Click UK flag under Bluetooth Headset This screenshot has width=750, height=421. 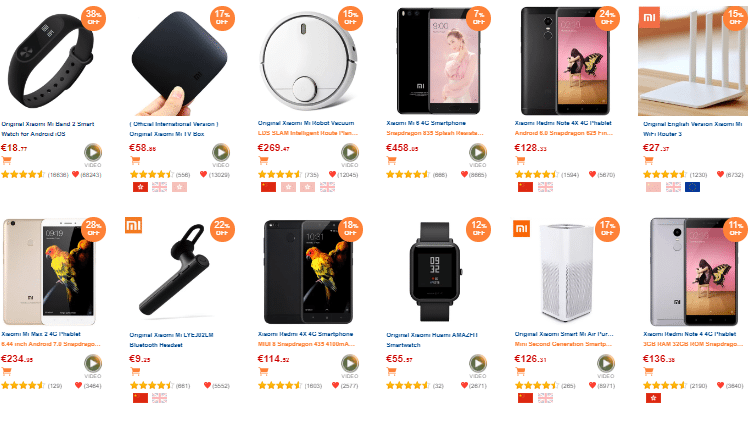[x=159, y=398]
